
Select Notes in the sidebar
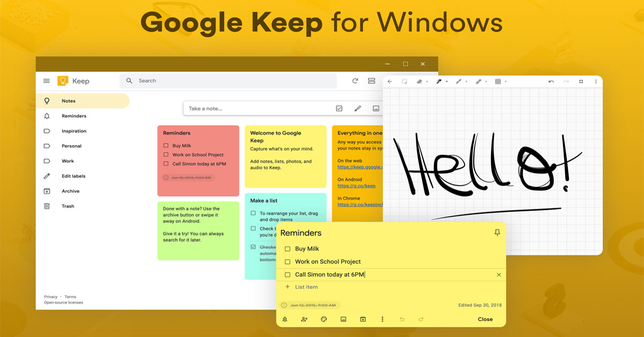pyautogui.click(x=83, y=101)
